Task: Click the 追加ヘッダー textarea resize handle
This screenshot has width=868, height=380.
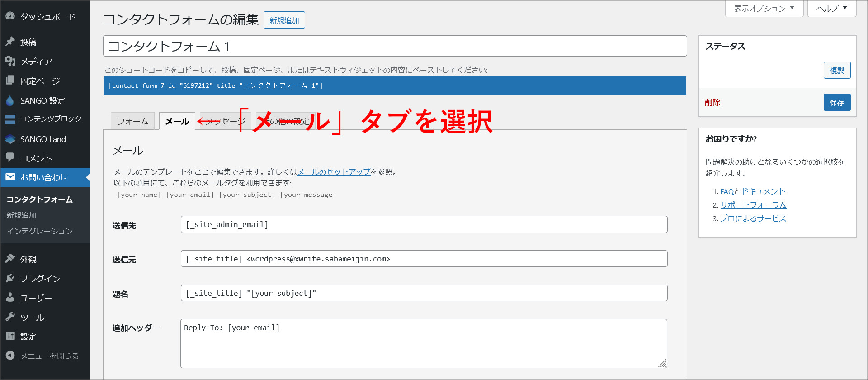Action: pos(662,363)
